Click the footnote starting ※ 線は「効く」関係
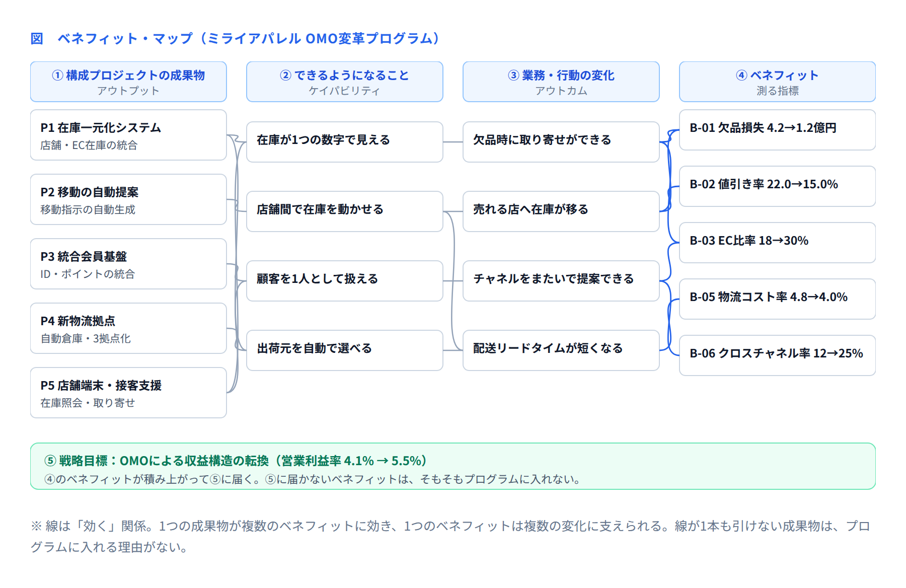 (x=450, y=537)
